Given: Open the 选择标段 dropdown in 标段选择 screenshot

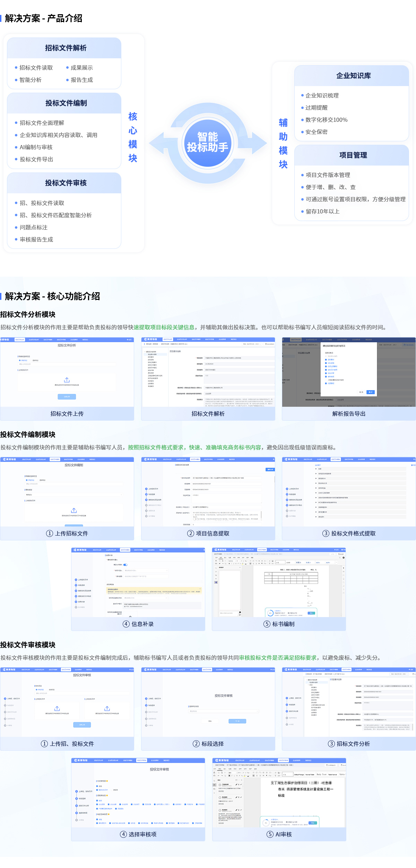Looking at the screenshot, I should pos(224,711).
